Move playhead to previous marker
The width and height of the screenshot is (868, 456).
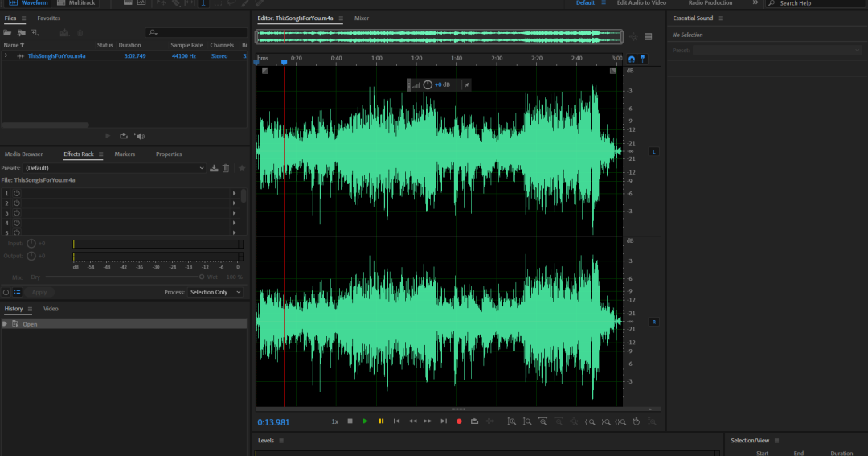click(396, 421)
